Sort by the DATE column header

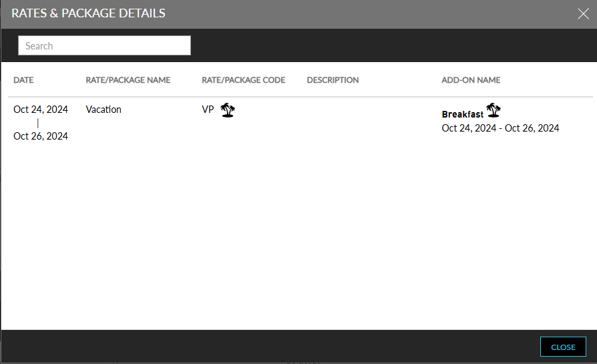coord(23,80)
